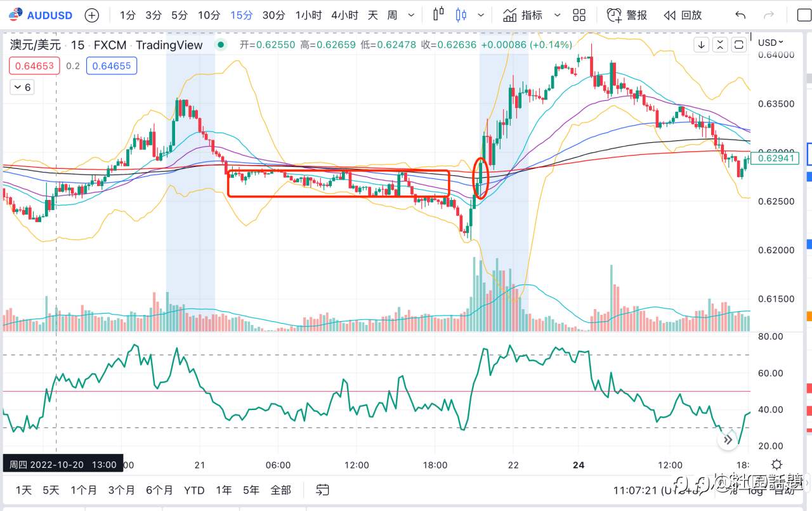The height and width of the screenshot is (511, 812).
Task: Switch to the 1小时 timeframe
Action: coord(309,15)
